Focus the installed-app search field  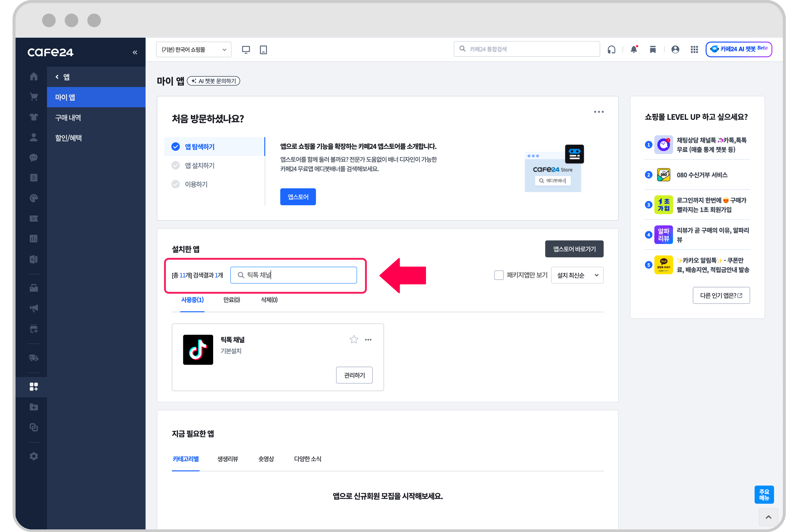[293, 275]
